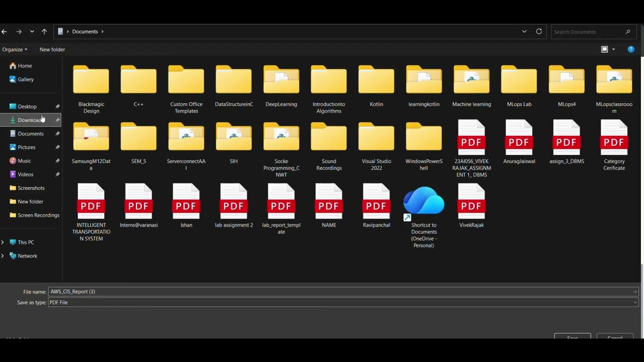Open Downloads in the sidebar
The image size is (644, 362).
coord(31,120)
